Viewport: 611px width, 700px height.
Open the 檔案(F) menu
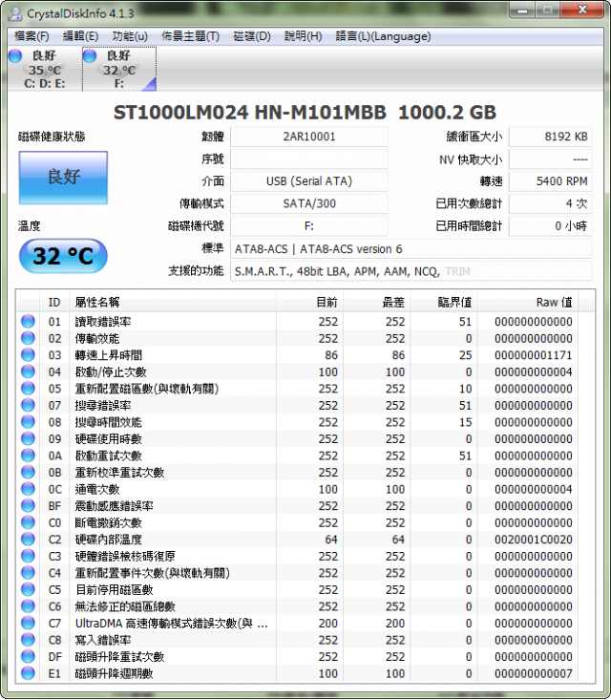point(32,36)
